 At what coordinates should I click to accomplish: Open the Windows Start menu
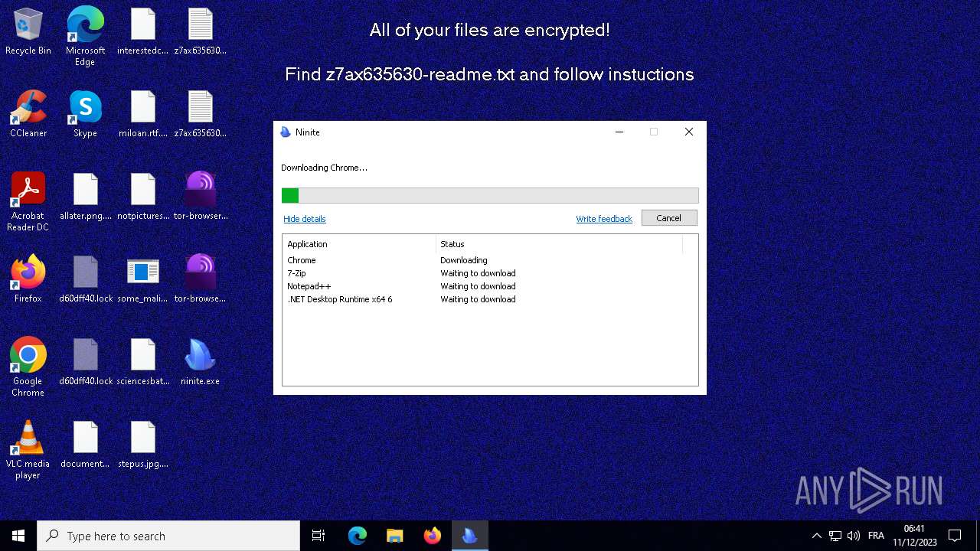18,536
